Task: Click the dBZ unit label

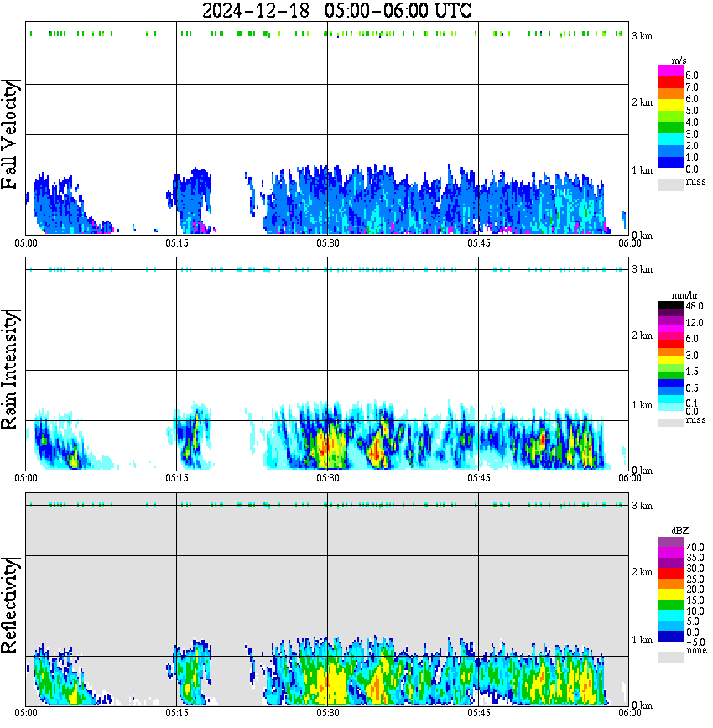Action: point(680,531)
